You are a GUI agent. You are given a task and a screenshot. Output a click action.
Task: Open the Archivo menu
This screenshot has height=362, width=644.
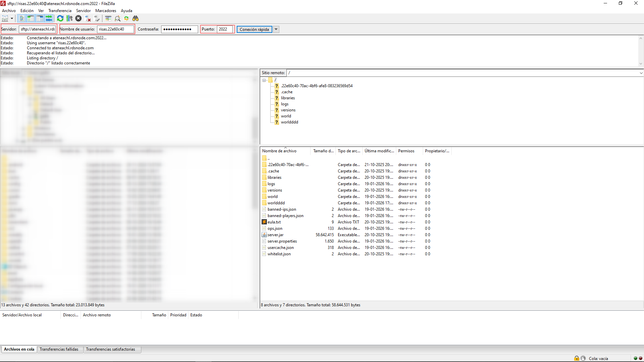click(x=9, y=11)
